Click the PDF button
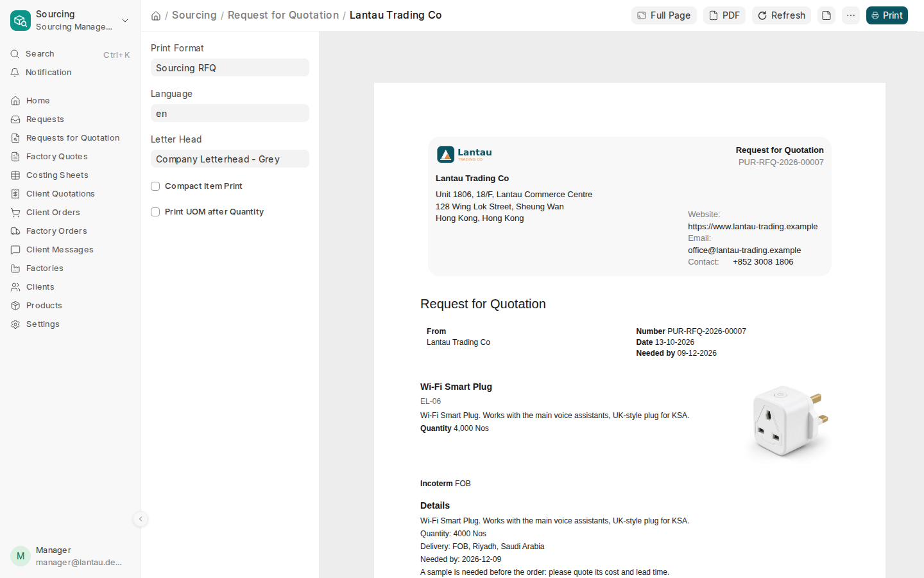924x578 pixels. 724,15
